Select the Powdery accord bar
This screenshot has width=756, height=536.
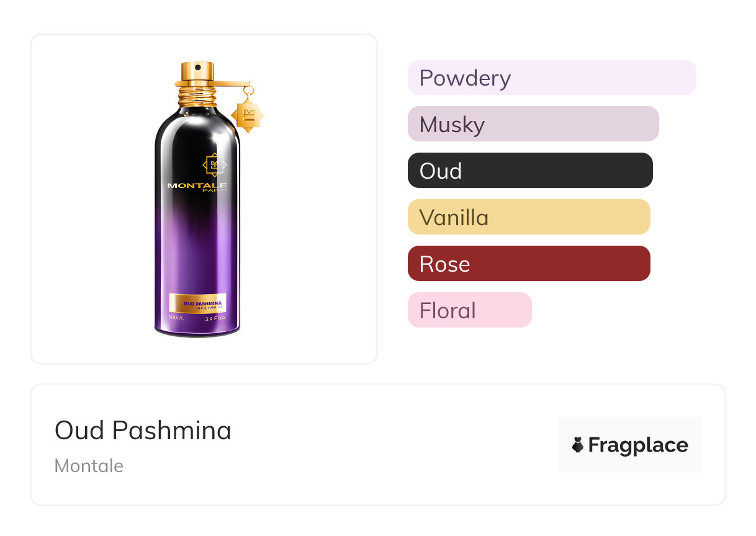551,78
